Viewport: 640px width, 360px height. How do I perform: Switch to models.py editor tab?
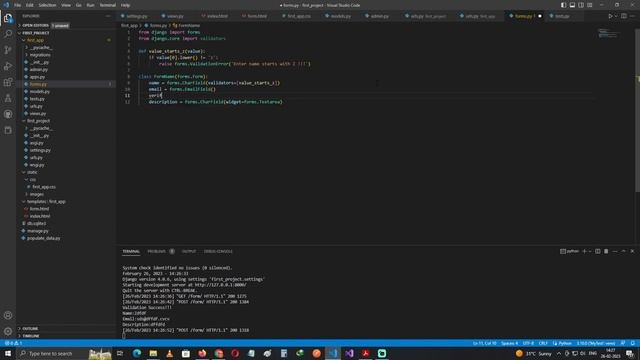[x=341, y=16]
